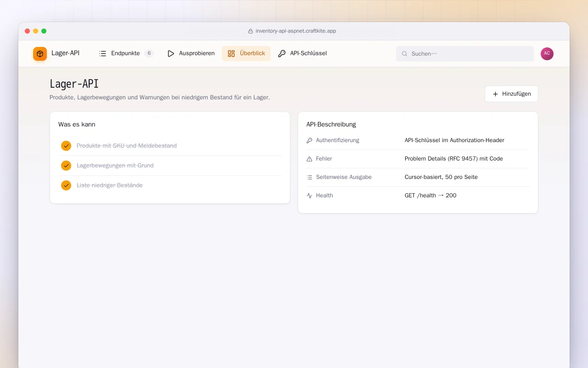Viewport: 588px width, 368px height.
Task: Open the Endpunkte tab
Action: point(126,53)
